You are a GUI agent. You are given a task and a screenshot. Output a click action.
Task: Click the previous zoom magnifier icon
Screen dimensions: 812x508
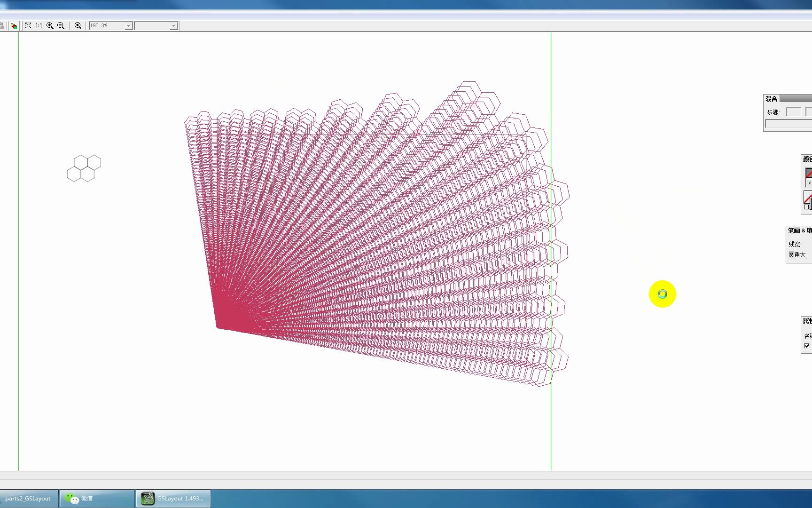78,26
